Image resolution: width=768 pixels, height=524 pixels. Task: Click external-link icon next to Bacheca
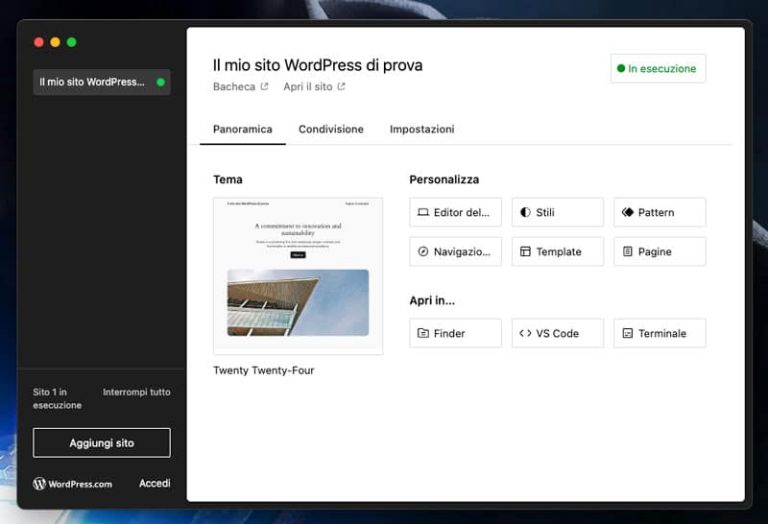(x=264, y=87)
